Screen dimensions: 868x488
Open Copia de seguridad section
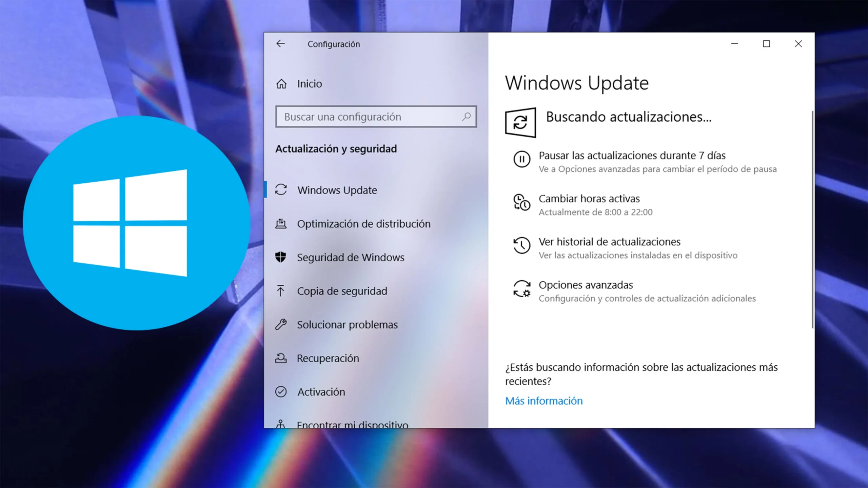click(x=342, y=291)
